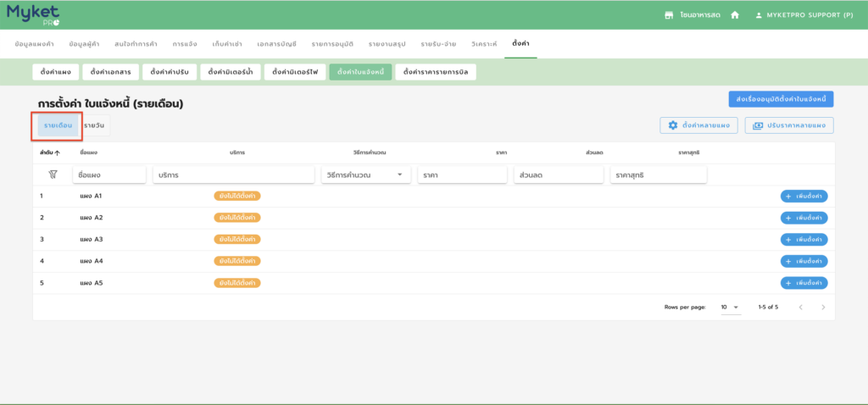The height and width of the screenshot is (405, 868).
Task: Click ตั้งค่าเอกสาร sub-menu button
Action: [111, 73]
